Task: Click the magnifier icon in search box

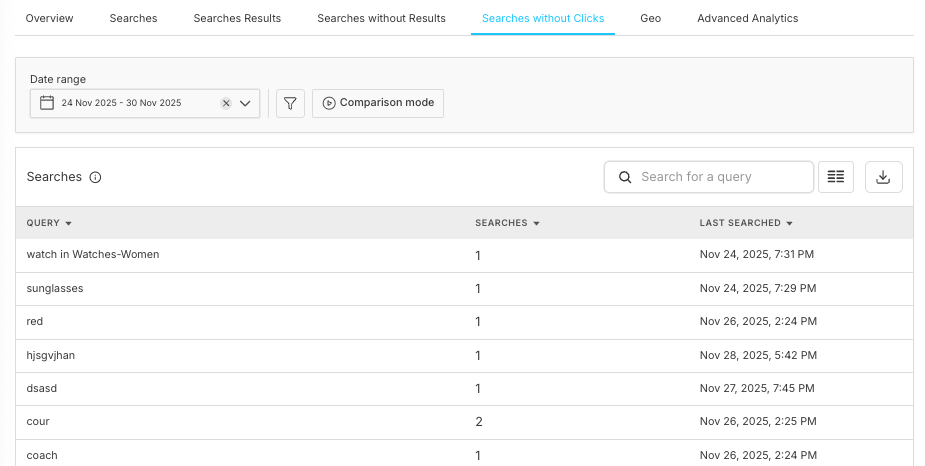Action: click(625, 177)
